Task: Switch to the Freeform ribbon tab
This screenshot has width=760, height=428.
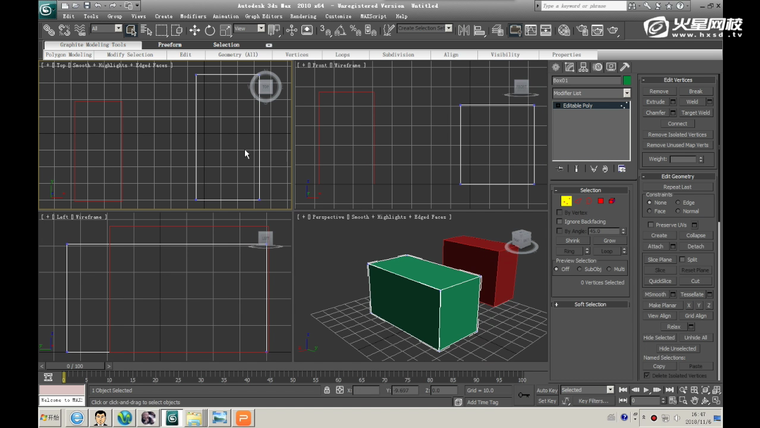Action: click(170, 45)
